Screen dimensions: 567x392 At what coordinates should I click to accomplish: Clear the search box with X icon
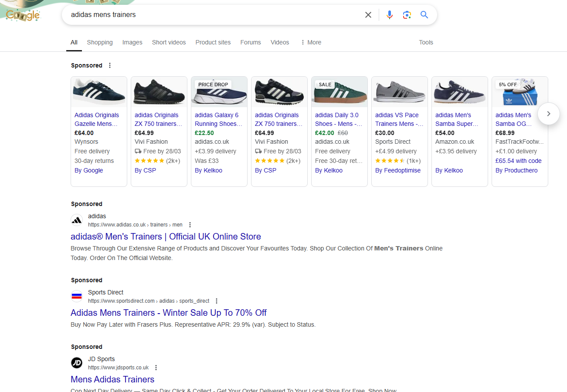(x=368, y=15)
